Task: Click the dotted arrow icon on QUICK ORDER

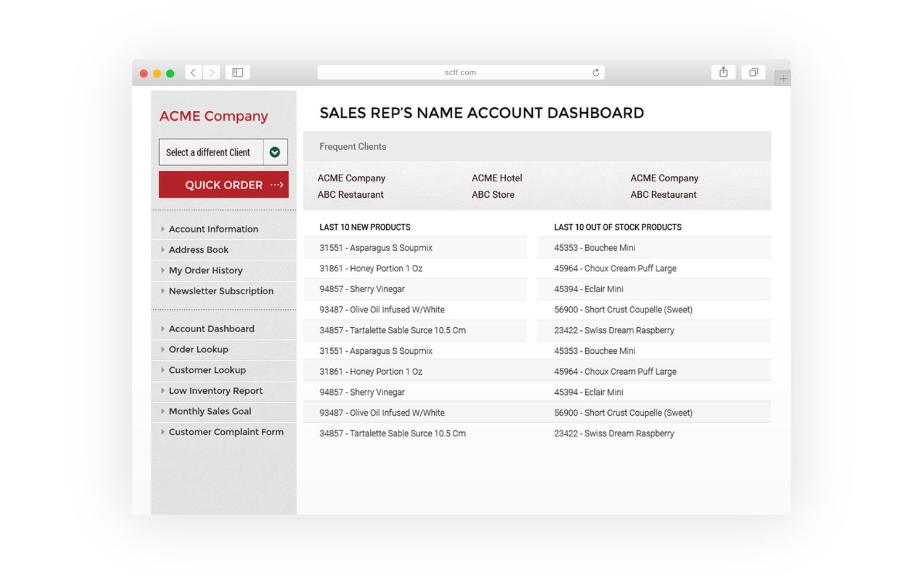Action: pyautogui.click(x=277, y=185)
